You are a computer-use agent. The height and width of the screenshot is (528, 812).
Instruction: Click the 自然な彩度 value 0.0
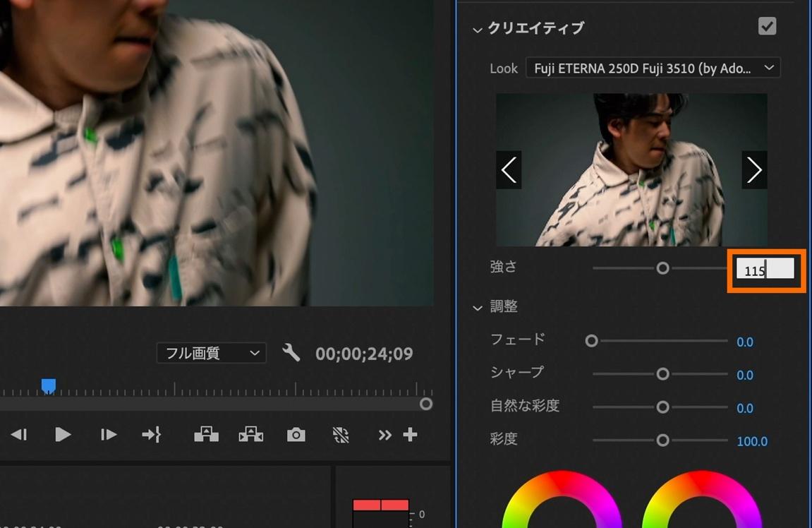point(745,408)
